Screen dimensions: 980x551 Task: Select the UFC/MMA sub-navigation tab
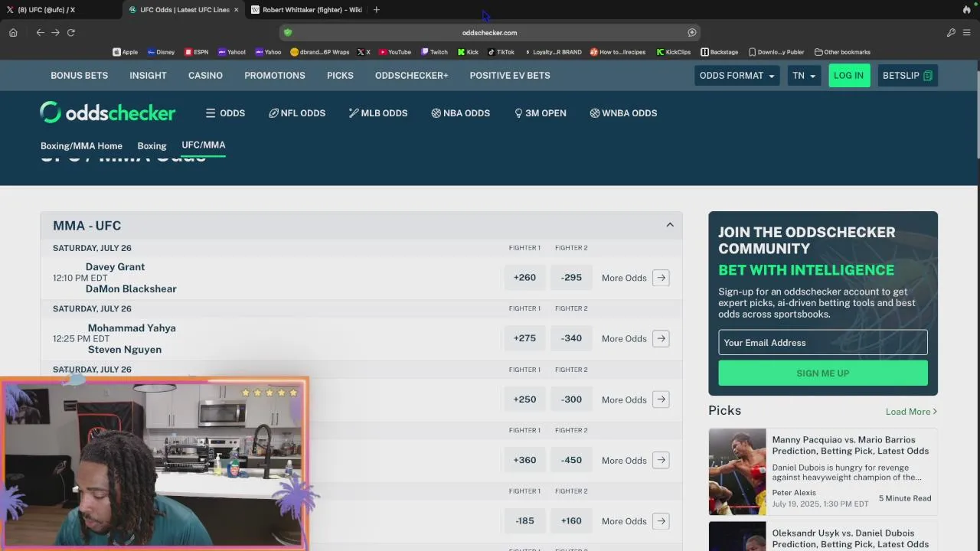coord(203,145)
